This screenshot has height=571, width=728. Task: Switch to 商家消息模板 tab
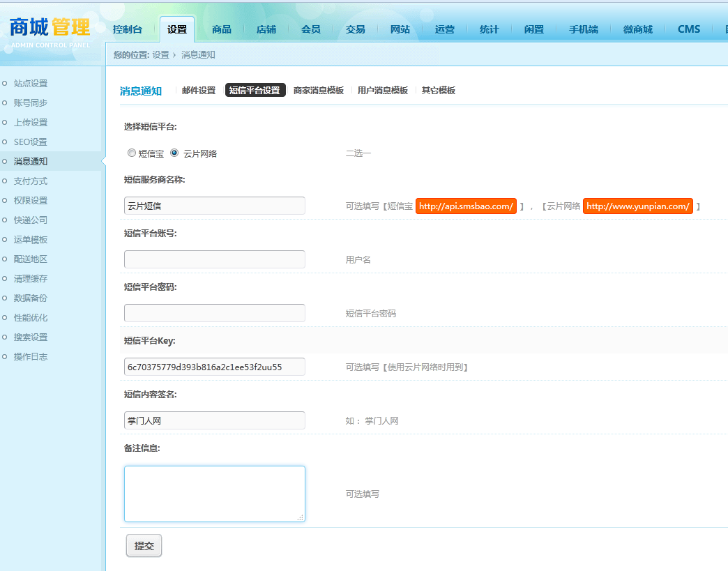click(319, 91)
